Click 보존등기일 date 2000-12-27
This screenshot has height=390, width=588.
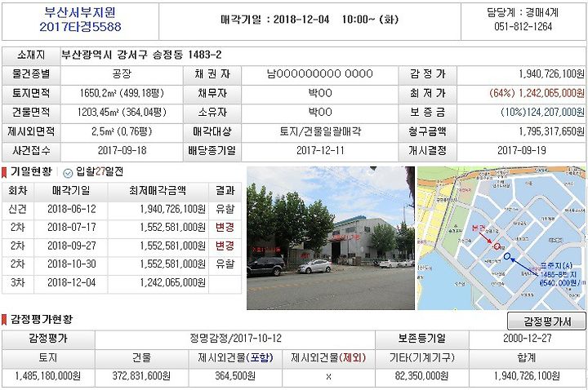pos(527,339)
